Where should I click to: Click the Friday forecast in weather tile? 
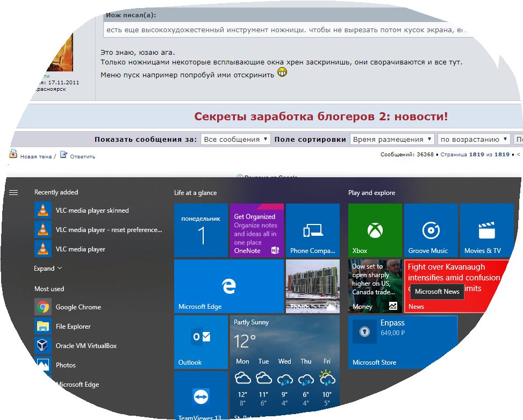click(x=327, y=382)
